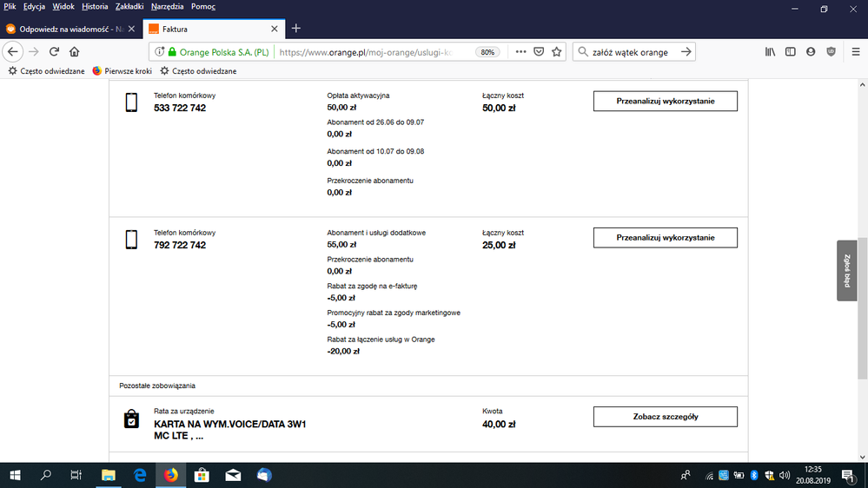868x488 pixels.
Task: Click the phone icon next to 533 722 742
Action: pyautogui.click(x=131, y=102)
